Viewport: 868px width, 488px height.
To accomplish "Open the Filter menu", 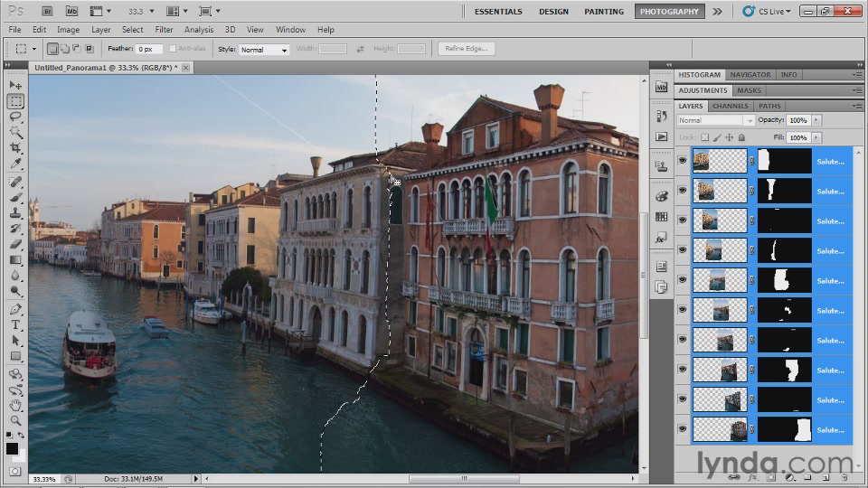I will [164, 29].
